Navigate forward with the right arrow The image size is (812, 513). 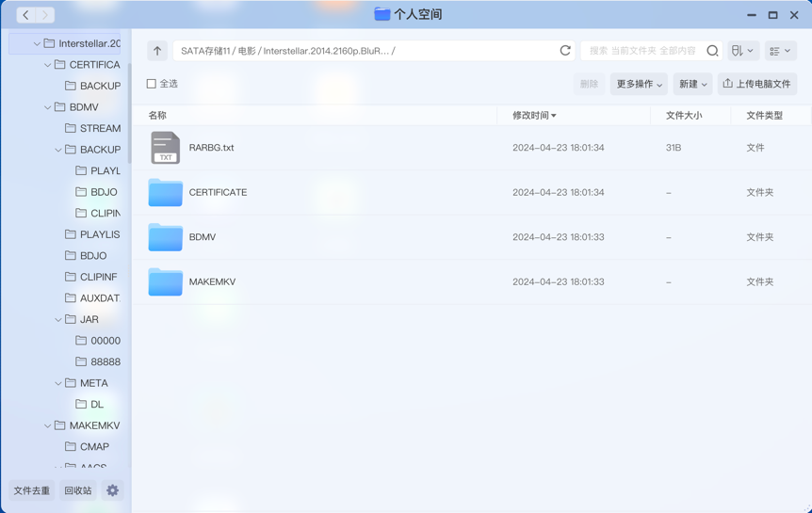tap(45, 15)
